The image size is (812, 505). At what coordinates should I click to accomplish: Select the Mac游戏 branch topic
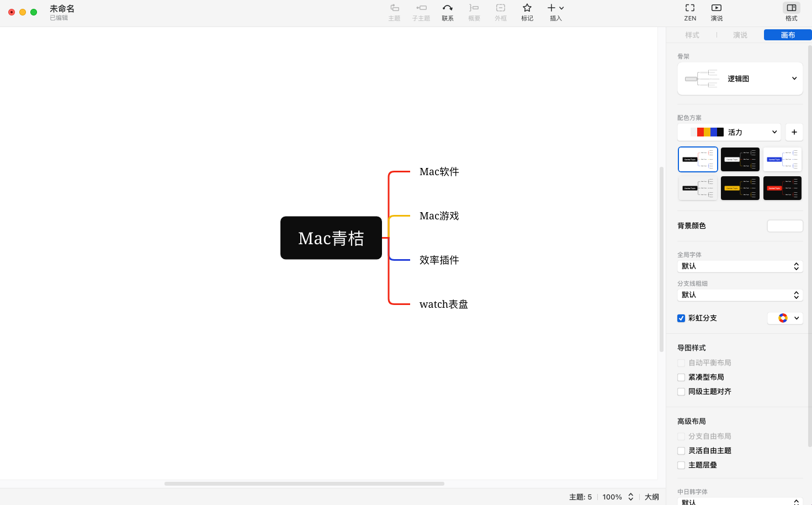point(439,216)
